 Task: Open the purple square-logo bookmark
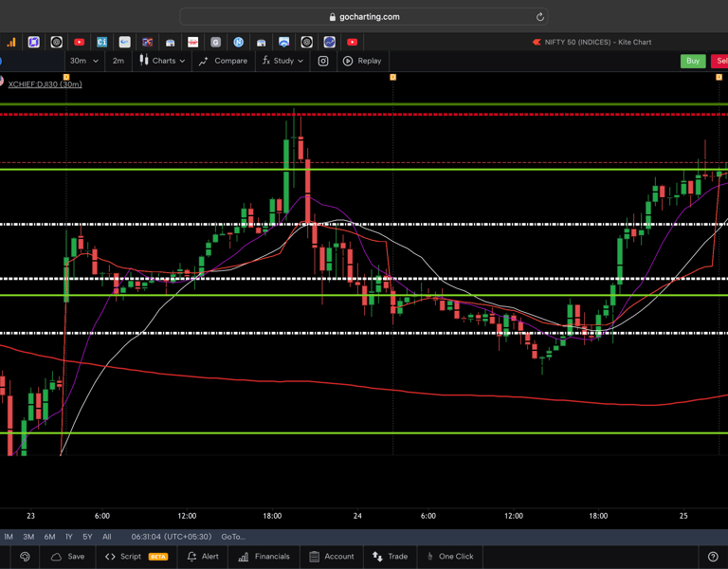coord(33,43)
